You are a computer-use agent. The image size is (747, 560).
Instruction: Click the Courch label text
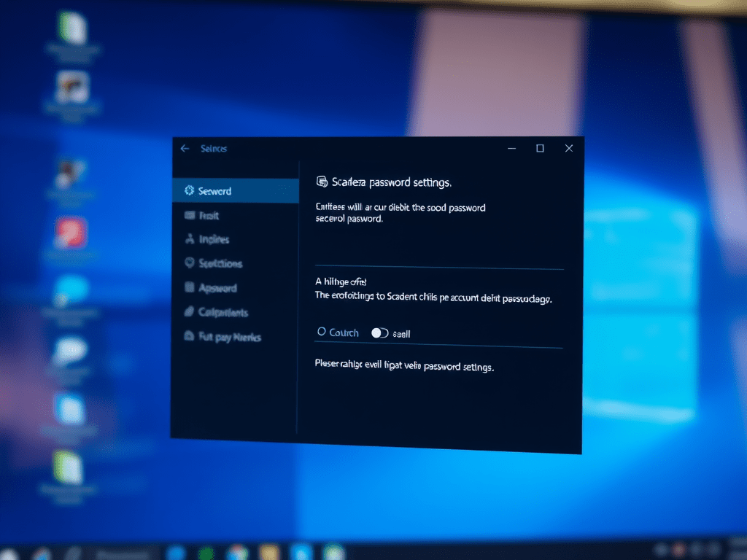[x=344, y=332]
